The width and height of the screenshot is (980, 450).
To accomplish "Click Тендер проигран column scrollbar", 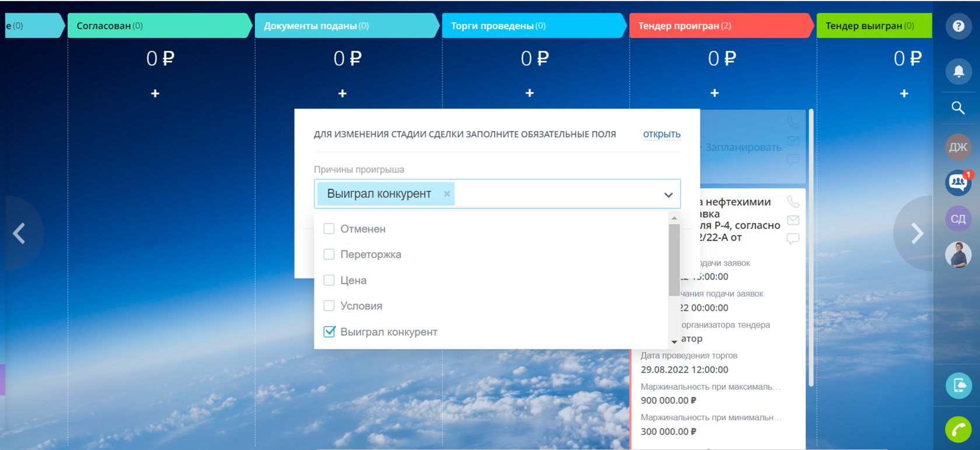I will [811, 247].
